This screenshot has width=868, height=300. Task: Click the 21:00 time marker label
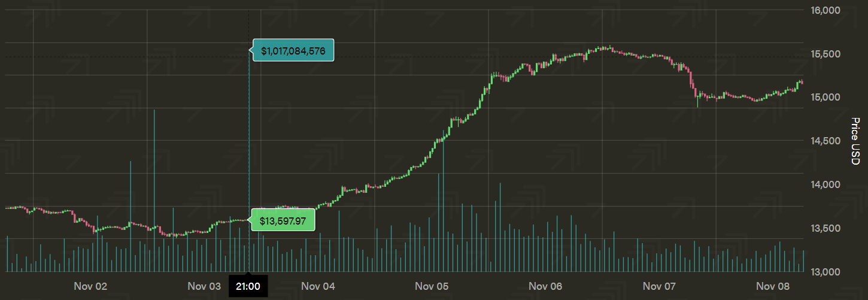click(x=248, y=286)
